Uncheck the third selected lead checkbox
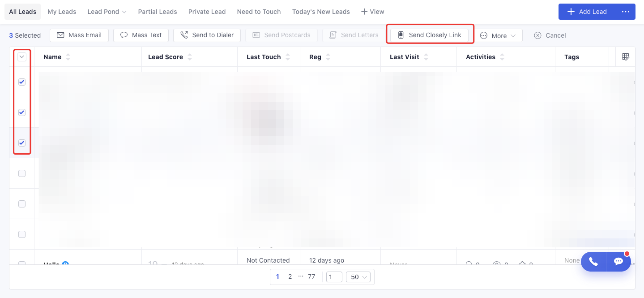Screen dimensions: 644x298 pos(21,143)
